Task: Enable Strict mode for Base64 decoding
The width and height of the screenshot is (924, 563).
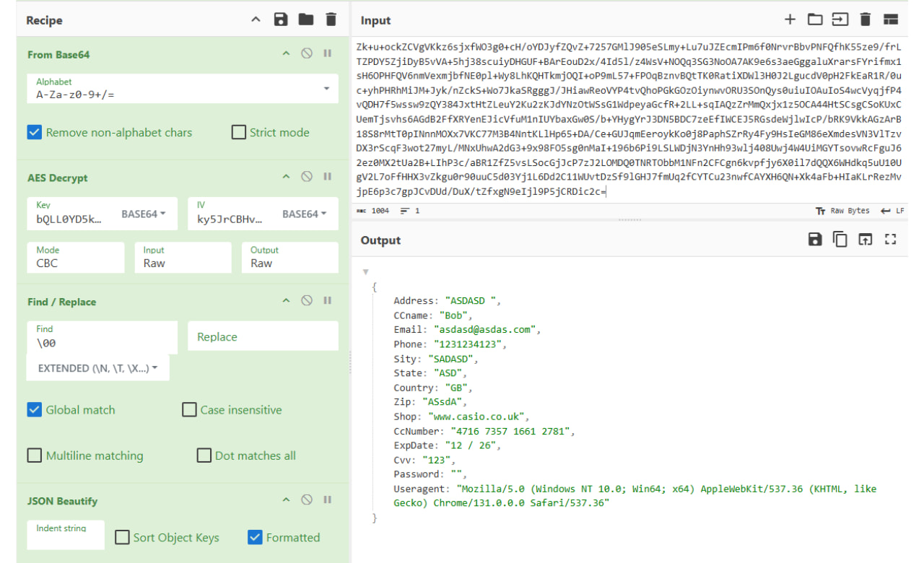Action: pyautogui.click(x=238, y=132)
